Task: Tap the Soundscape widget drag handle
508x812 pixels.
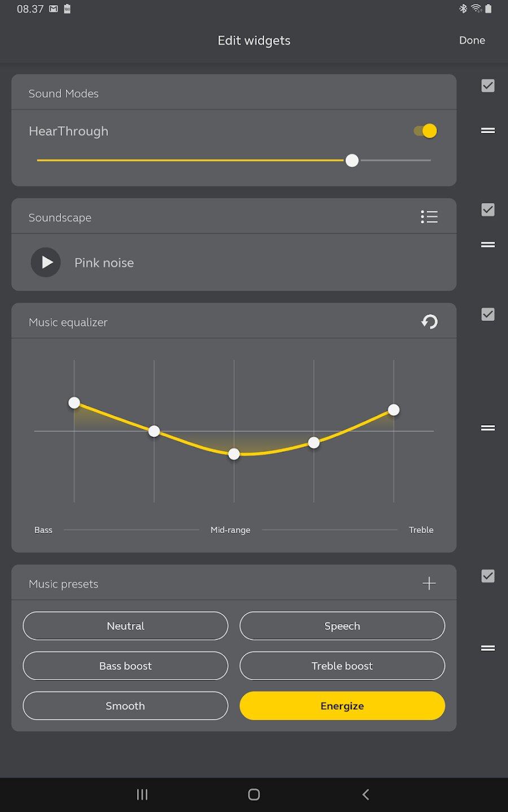Action: pyautogui.click(x=488, y=245)
